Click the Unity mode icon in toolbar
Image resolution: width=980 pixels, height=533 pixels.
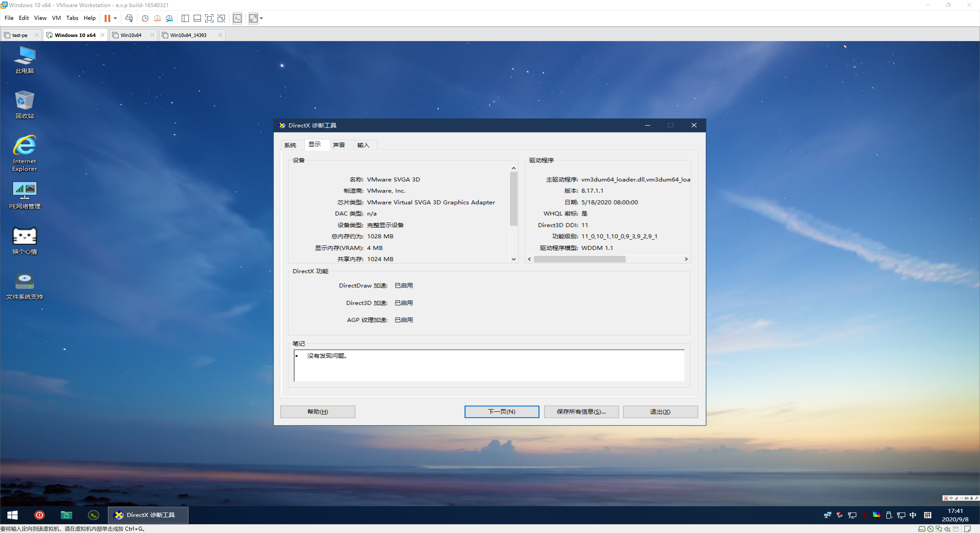coord(221,18)
